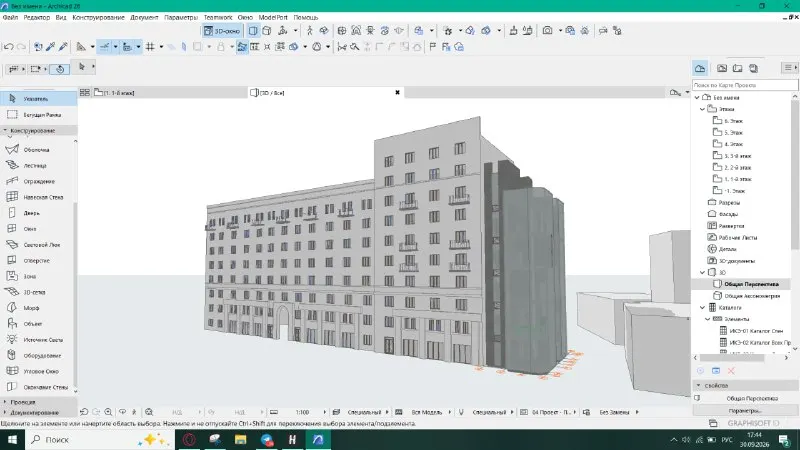Viewport: 800px width, 450px height.
Task: Click the tab overview grid icon
Action: tap(85, 92)
